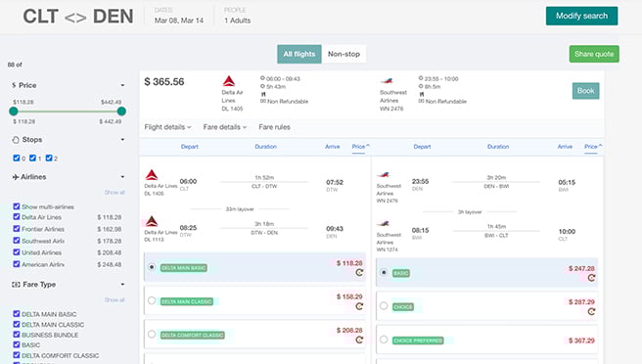This screenshot has height=364, width=642.
Task: Click the airplane icon next to Airlines filter
Action: tap(16, 177)
